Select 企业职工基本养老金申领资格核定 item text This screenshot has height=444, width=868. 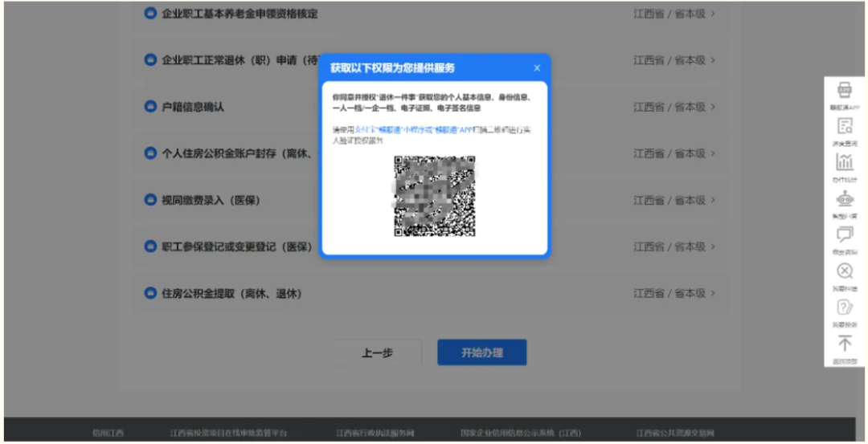click(x=240, y=14)
